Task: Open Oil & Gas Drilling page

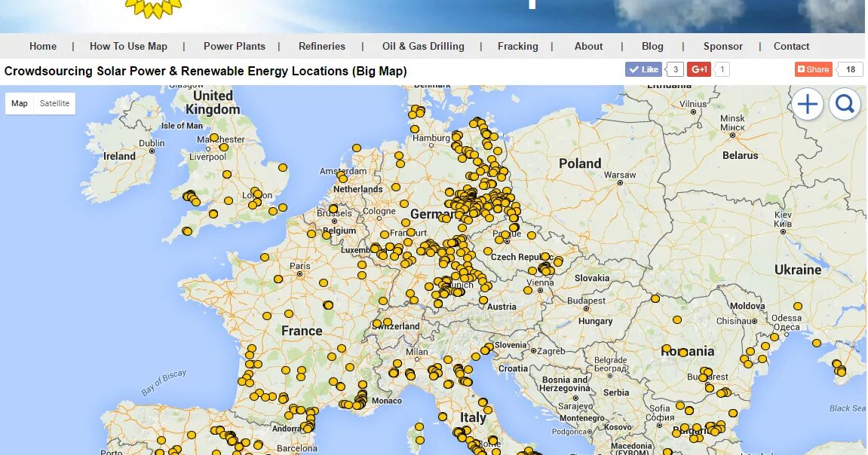Action: [423, 47]
